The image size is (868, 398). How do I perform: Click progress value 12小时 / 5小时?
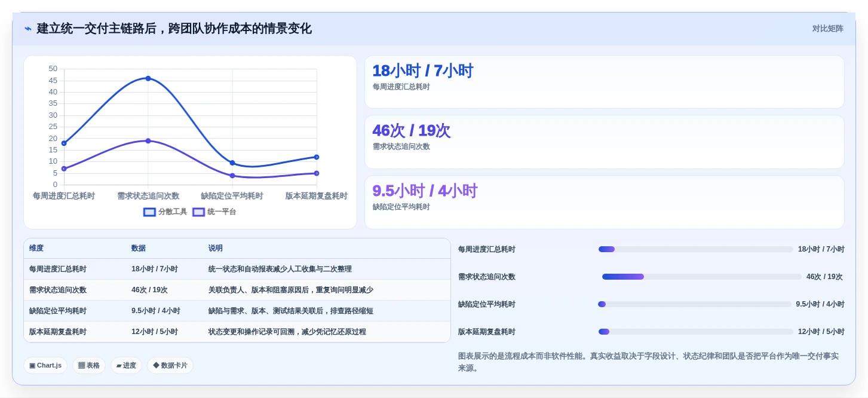(821, 332)
